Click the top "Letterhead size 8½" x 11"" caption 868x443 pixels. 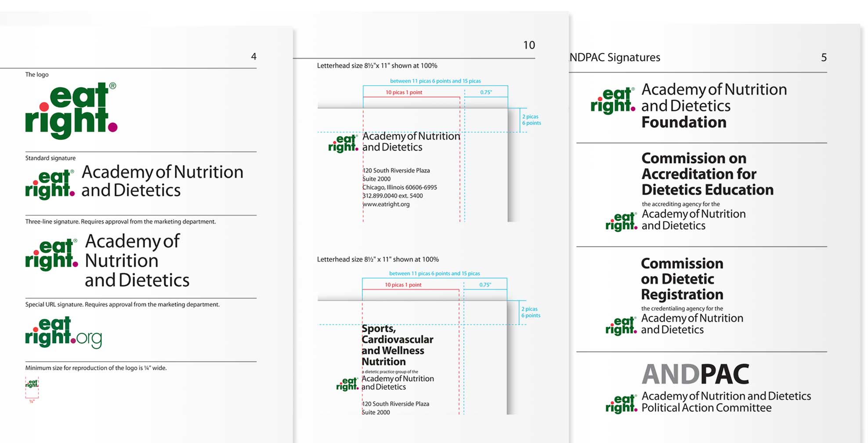[x=377, y=65]
